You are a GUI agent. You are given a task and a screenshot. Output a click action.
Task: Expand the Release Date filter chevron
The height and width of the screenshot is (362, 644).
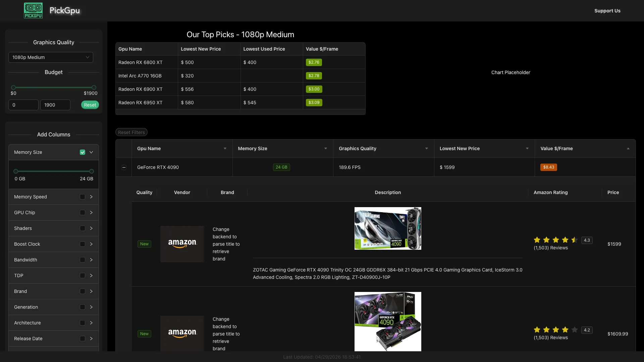pos(91,339)
